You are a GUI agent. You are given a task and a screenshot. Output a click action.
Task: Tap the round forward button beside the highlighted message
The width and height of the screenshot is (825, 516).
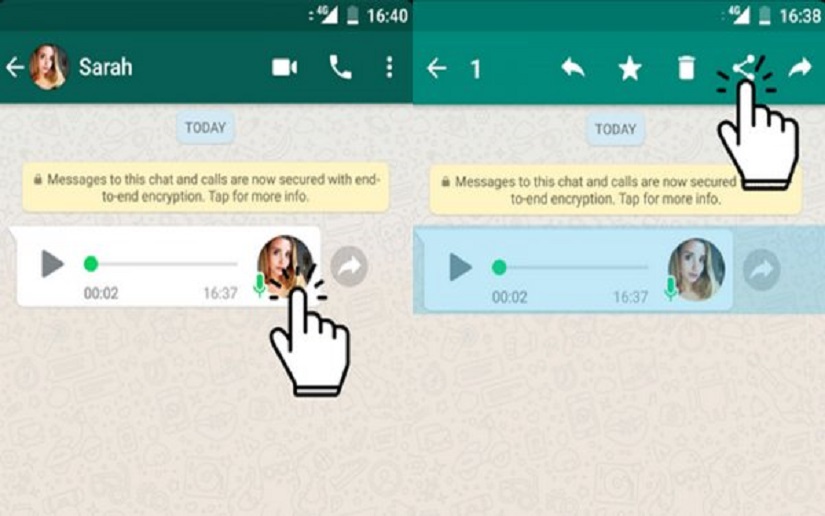pos(761,270)
